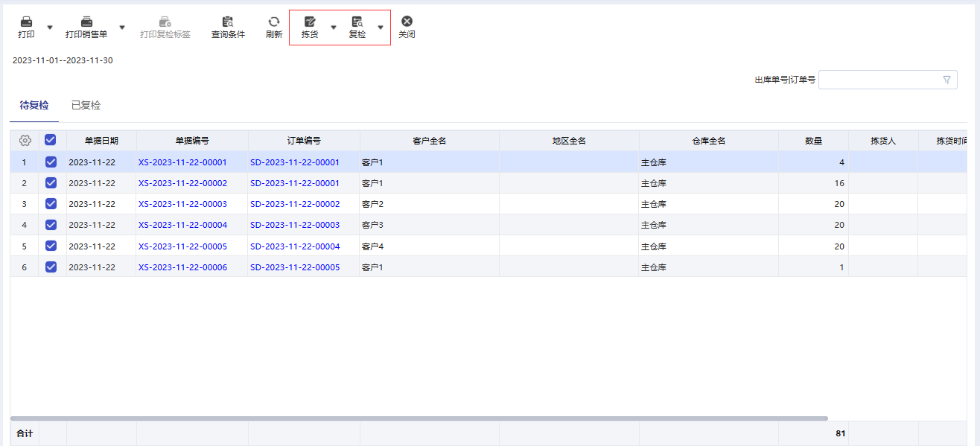Expand the dropdown arrow beside 打印
980x446 pixels.
pyautogui.click(x=50, y=28)
